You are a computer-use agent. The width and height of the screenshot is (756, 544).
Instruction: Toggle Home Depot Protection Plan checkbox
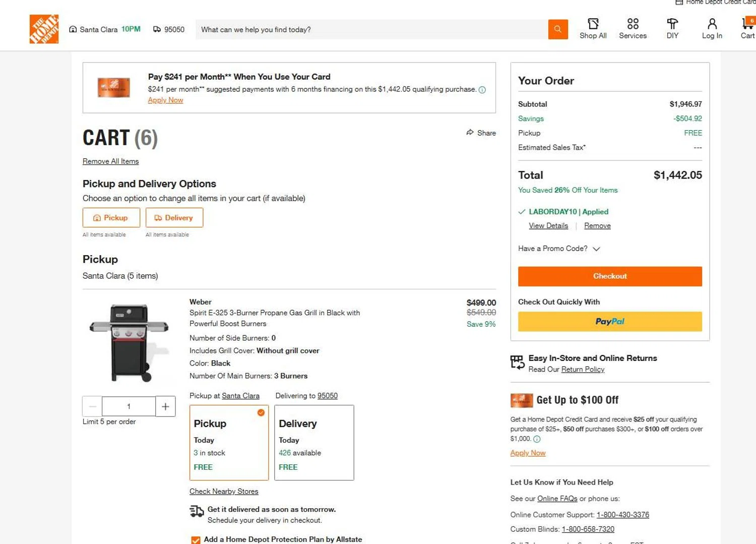point(196,540)
